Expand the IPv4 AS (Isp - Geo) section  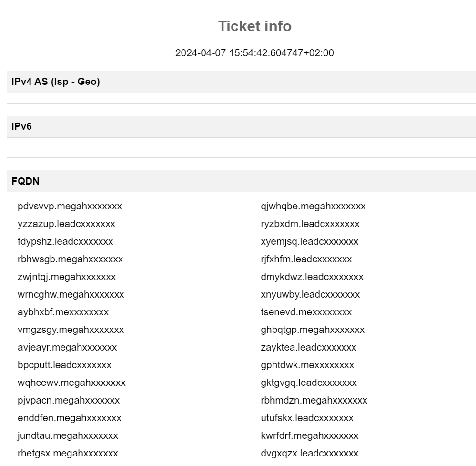242,82
